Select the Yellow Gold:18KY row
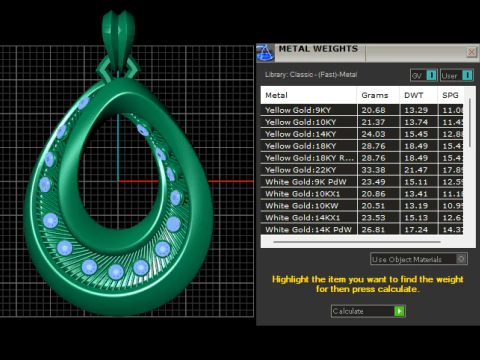 point(362,146)
